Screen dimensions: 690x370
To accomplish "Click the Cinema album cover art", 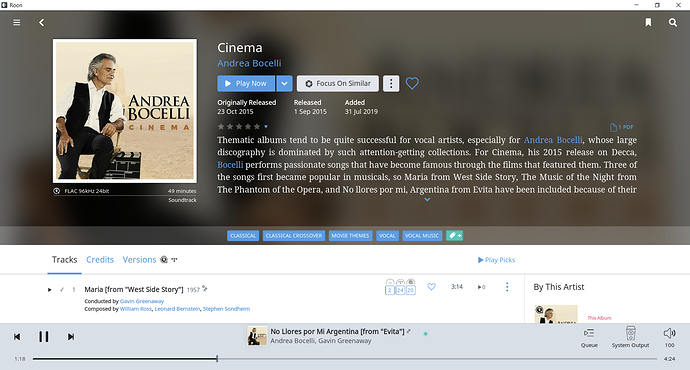I will coord(125,111).
